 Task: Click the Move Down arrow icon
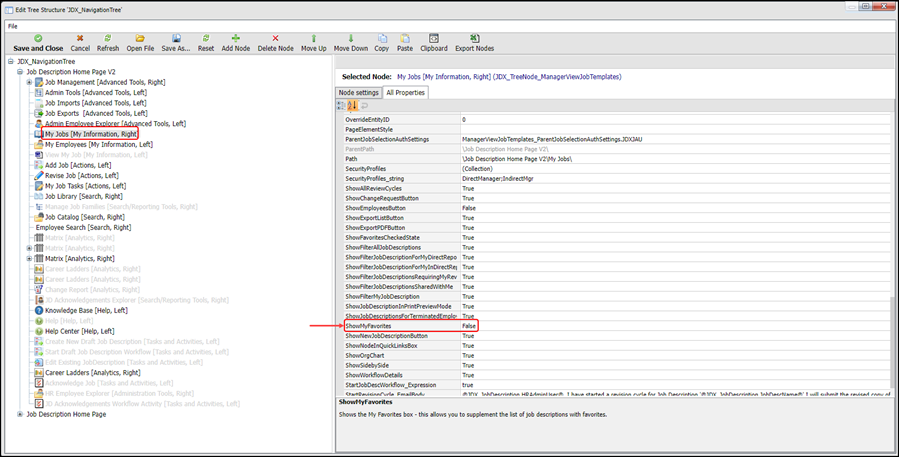coord(350,38)
